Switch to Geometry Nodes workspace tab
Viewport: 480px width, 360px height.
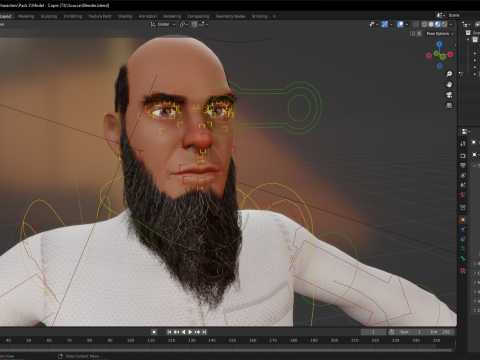[230, 16]
